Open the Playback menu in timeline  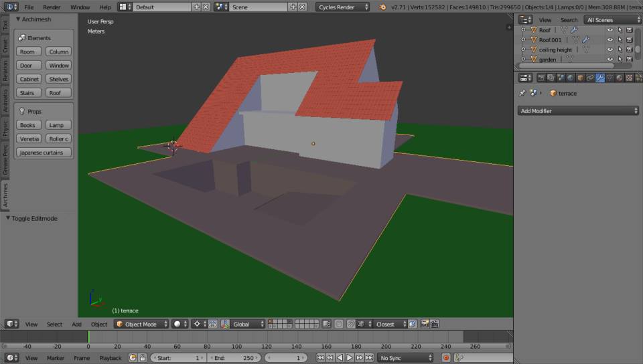click(x=111, y=358)
